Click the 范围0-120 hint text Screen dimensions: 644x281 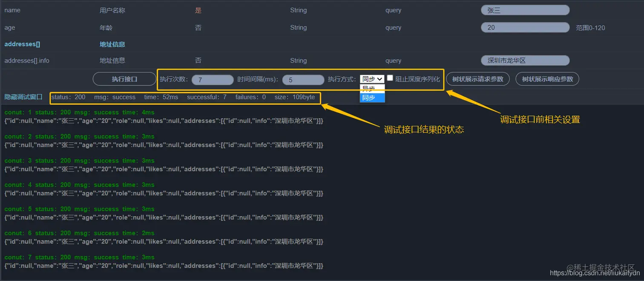click(x=590, y=28)
